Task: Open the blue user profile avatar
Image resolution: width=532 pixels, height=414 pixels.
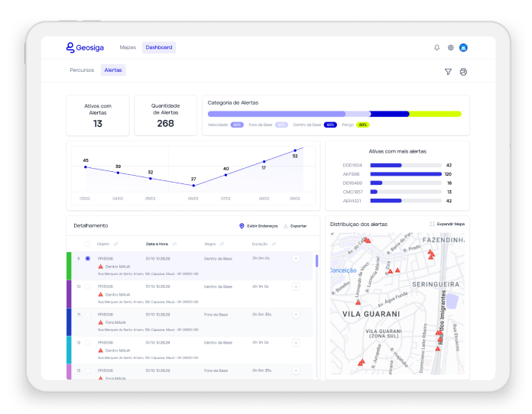Action: tap(463, 47)
